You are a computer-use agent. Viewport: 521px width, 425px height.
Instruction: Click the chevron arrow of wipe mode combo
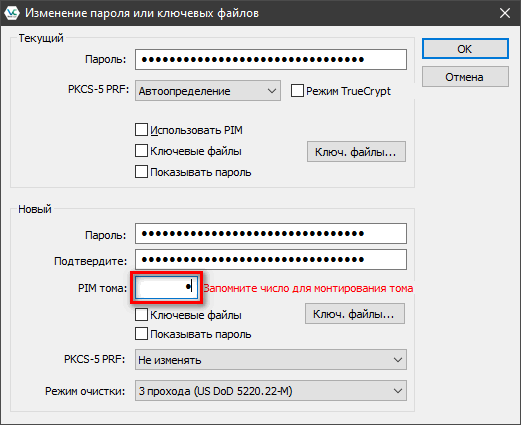[398, 391]
